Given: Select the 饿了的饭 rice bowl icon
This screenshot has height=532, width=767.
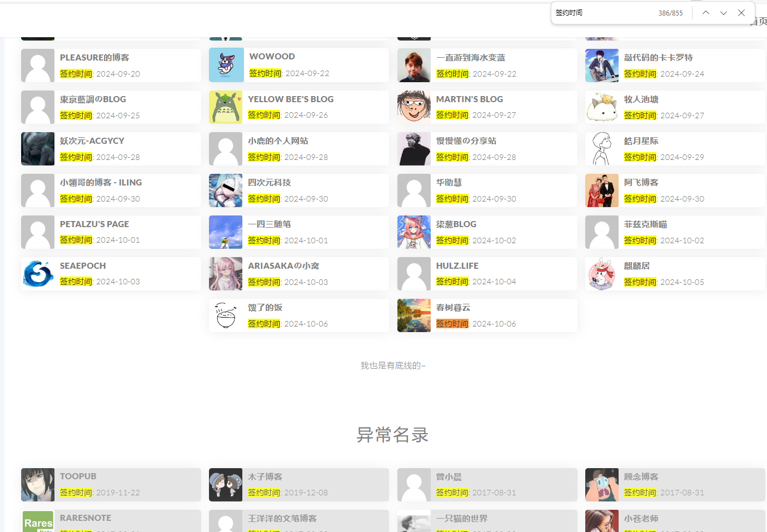Looking at the screenshot, I should (226, 315).
